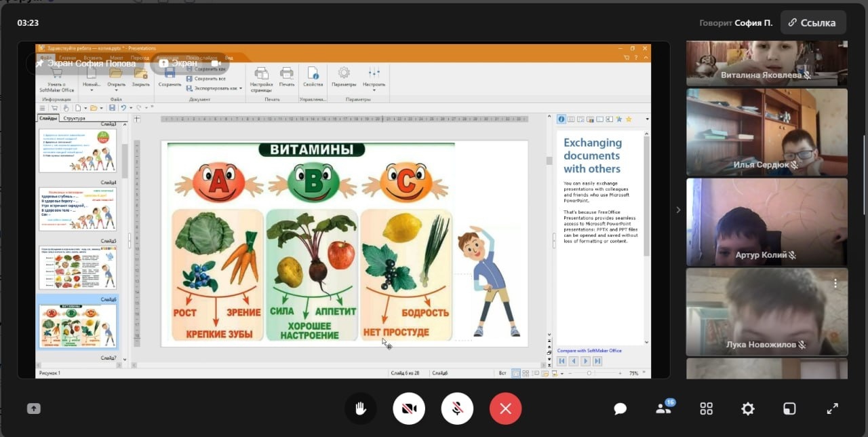Image resolution: width=868 pixels, height=437 pixels.
Task: Go to previous sidebar tip page
Action: [x=573, y=361]
